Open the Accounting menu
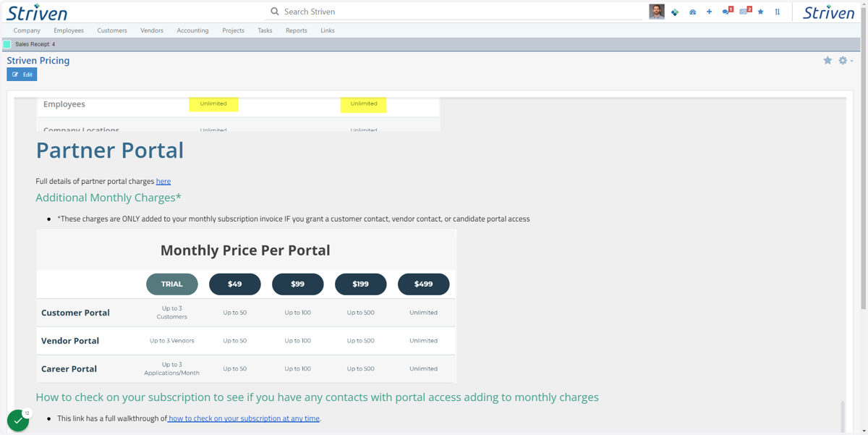The width and height of the screenshot is (868, 435). tap(192, 30)
